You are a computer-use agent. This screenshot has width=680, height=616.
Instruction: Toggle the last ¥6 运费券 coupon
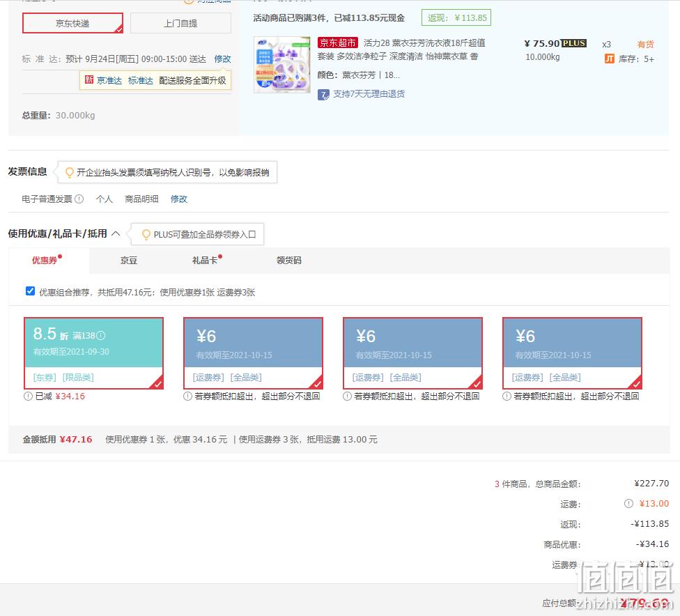tap(573, 353)
